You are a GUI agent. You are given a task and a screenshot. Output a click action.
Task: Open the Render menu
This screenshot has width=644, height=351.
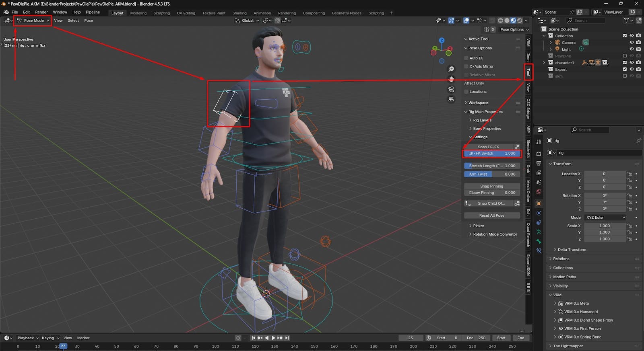[41, 12]
